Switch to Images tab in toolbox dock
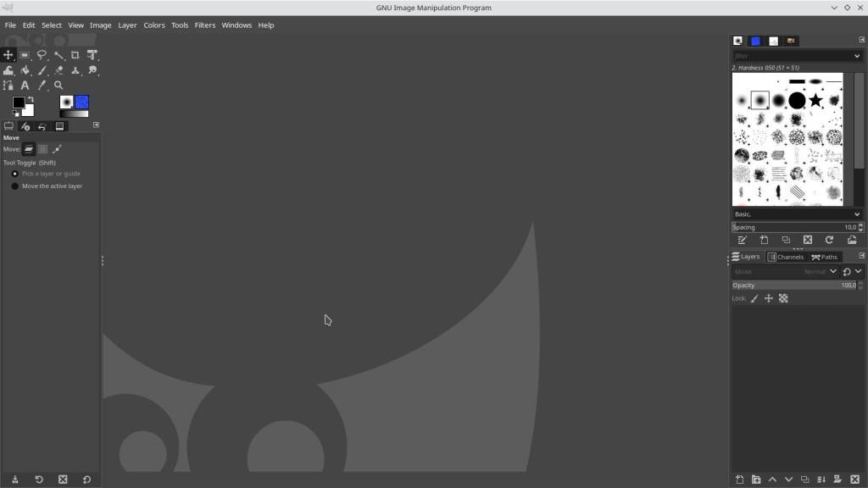Viewport: 868px width, 488px height. 59,126
